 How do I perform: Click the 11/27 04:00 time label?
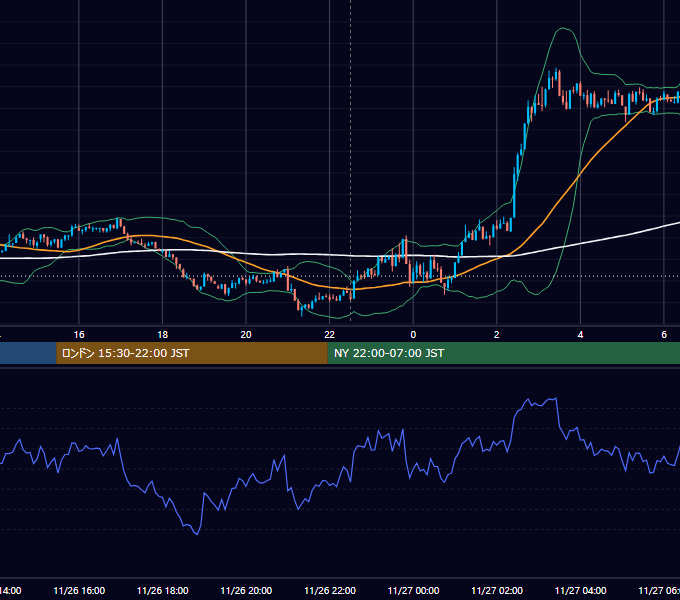pyautogui.click(x=581, y=591)
